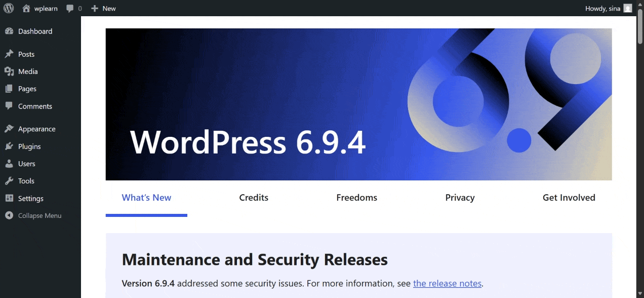Open Comments using the speech bubble icon

click(9, 106)
